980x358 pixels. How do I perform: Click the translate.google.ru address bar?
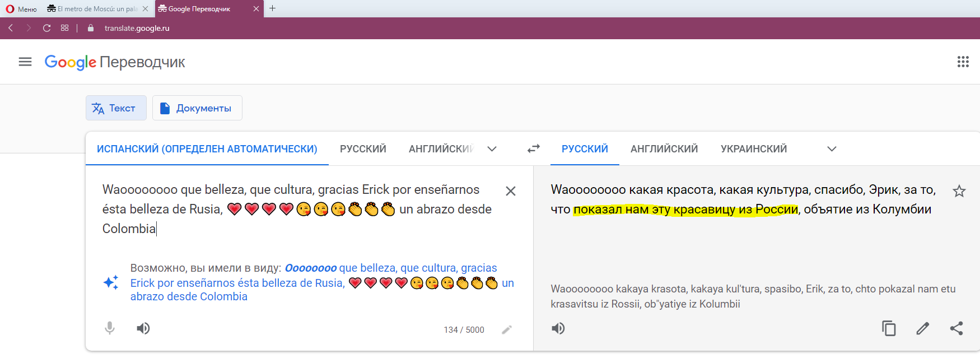pyautogui.click(x=137, y=28)
